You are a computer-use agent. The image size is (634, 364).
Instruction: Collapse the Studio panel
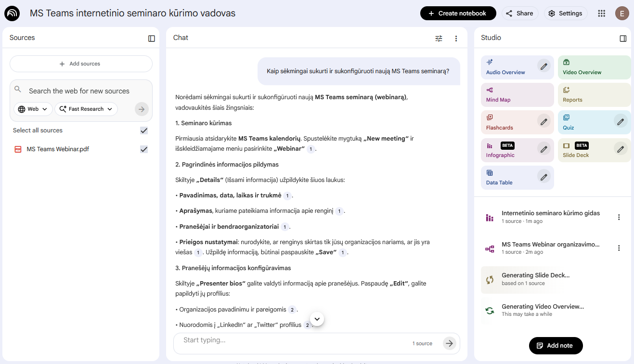[623, 39]
